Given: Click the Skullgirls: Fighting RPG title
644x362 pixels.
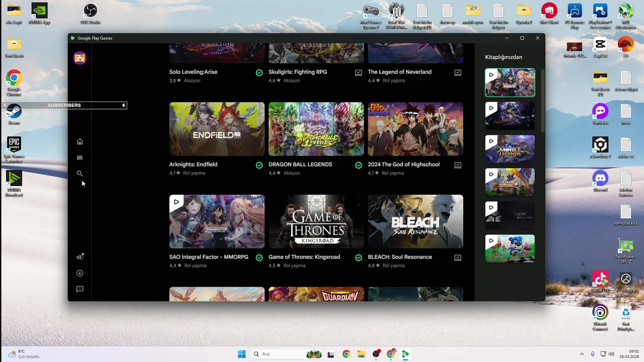Looking at the screenshot, I should tap(298, 72).
